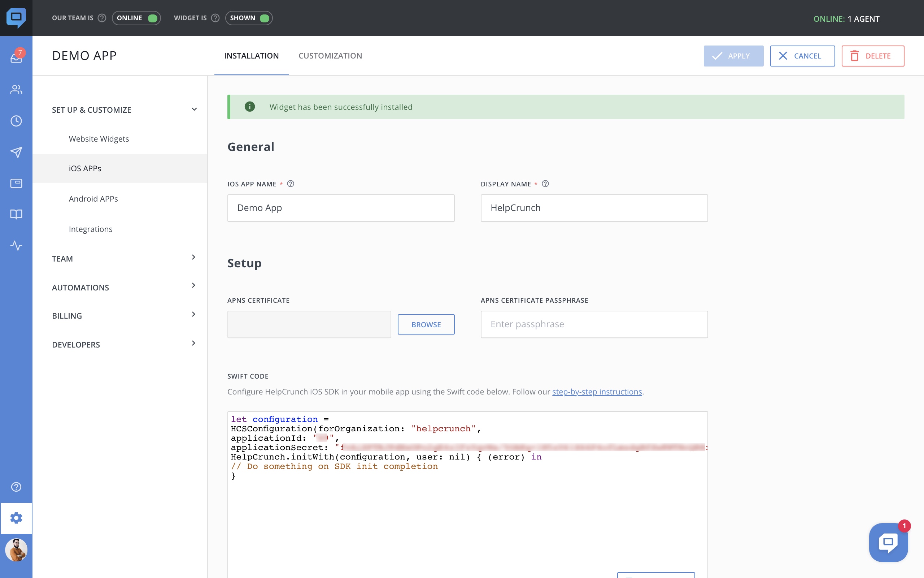Click the APNS certificate file field
The image size is (924, 578).
point(309,324)
